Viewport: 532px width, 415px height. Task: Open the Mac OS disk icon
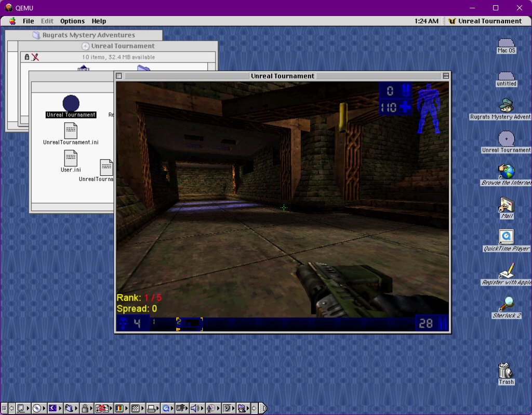click(506, 44)
